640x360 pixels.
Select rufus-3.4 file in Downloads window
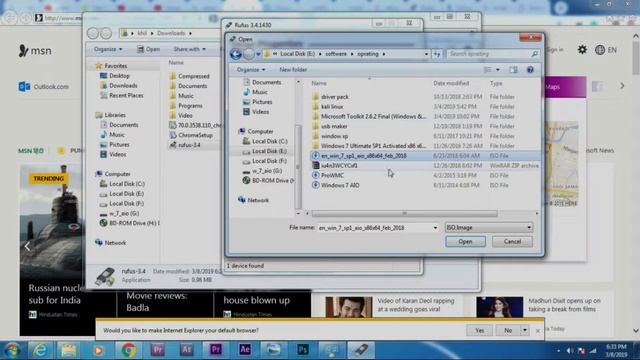(x=189, y=145)
